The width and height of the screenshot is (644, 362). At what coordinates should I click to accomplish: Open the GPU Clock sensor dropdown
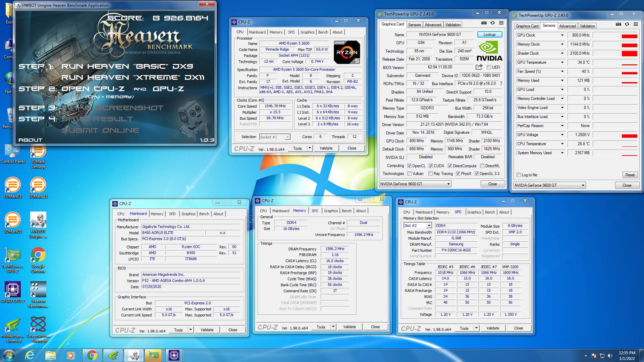coord(562,35)
